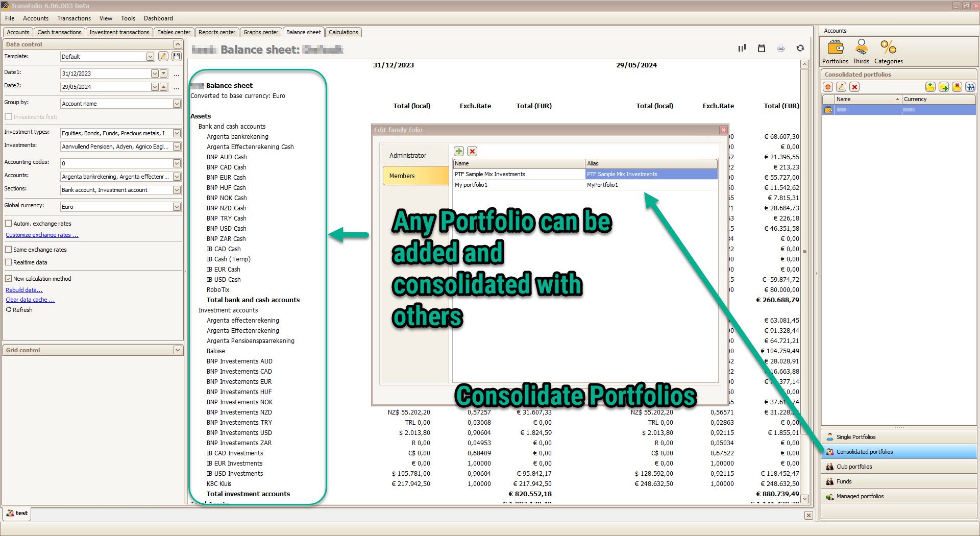The image size is (980, 536).
Task: Open the Group by dropdown
Action: click(177, 104)
